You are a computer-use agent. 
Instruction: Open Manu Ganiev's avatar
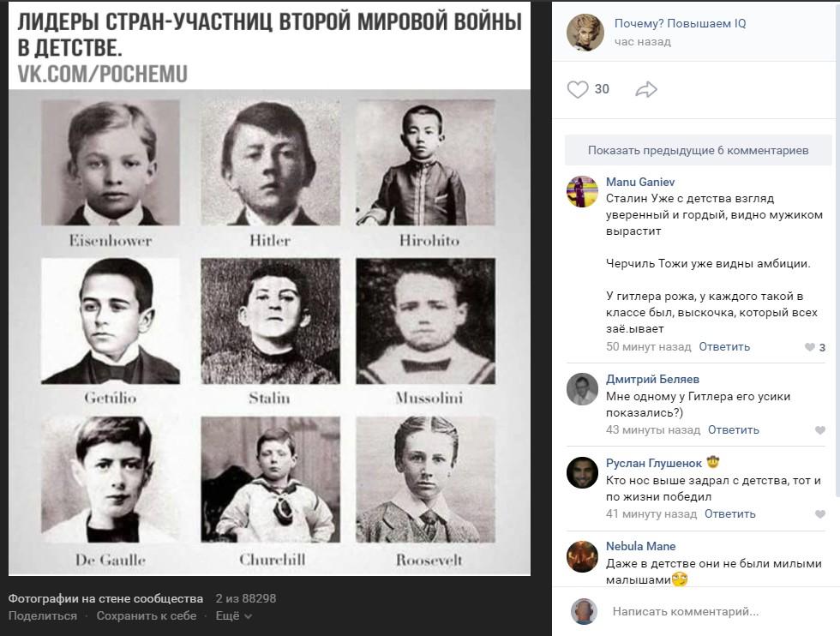tap(582, 191)
